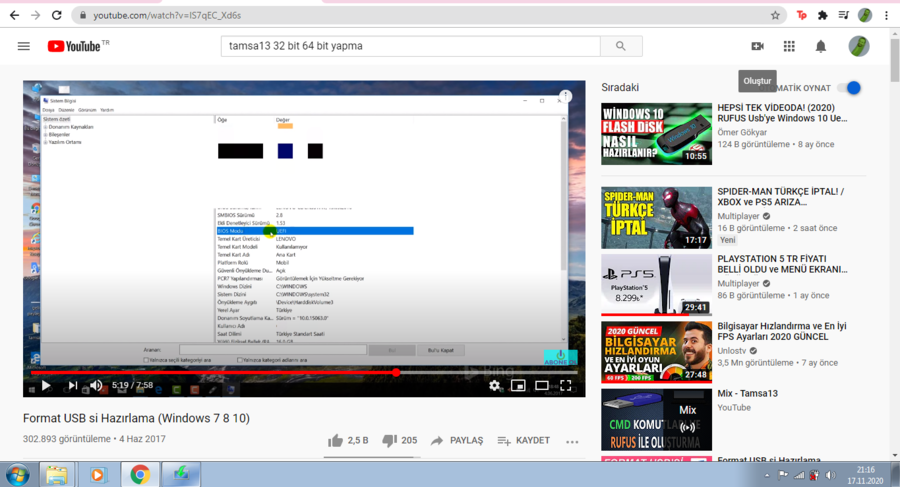Enter full screen mode
The width and height of the screenshot is (900, 487).
pyautogui.click(x=566, y=385)
